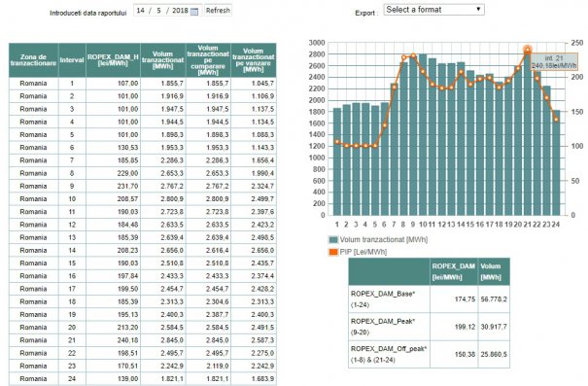Click the 'Interval' column header
588x386 pixels.
pos(72,60)
